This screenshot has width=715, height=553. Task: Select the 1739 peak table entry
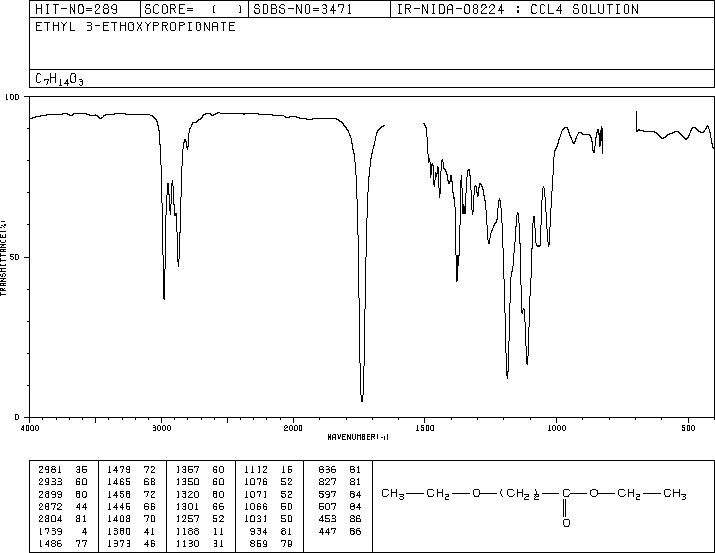[x=63, y=532]
